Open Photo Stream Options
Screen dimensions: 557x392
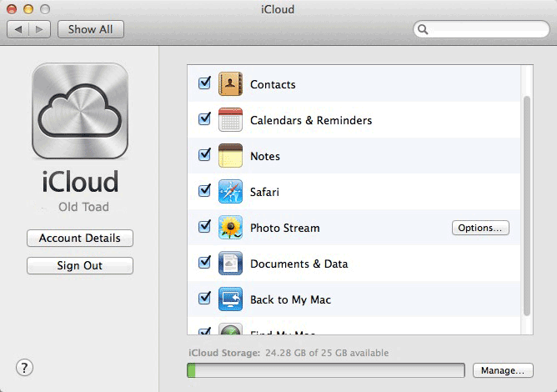tap(480, 228)
